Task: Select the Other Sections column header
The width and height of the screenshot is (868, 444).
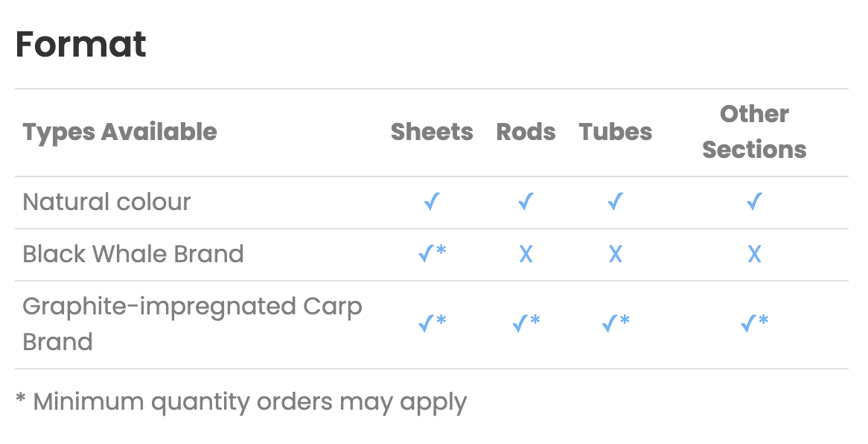Action: 754,132
